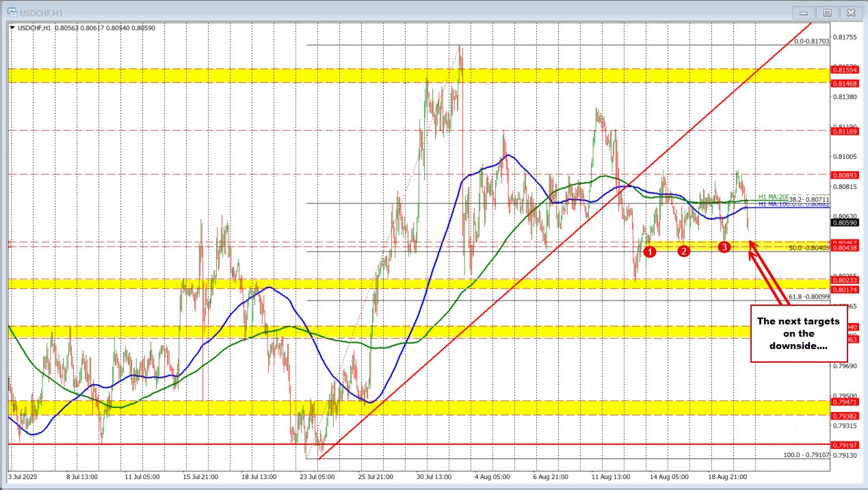Click the 0.0-0.81703 Fibonacci top label
This screenshot has width=868, height=490.
811,42
